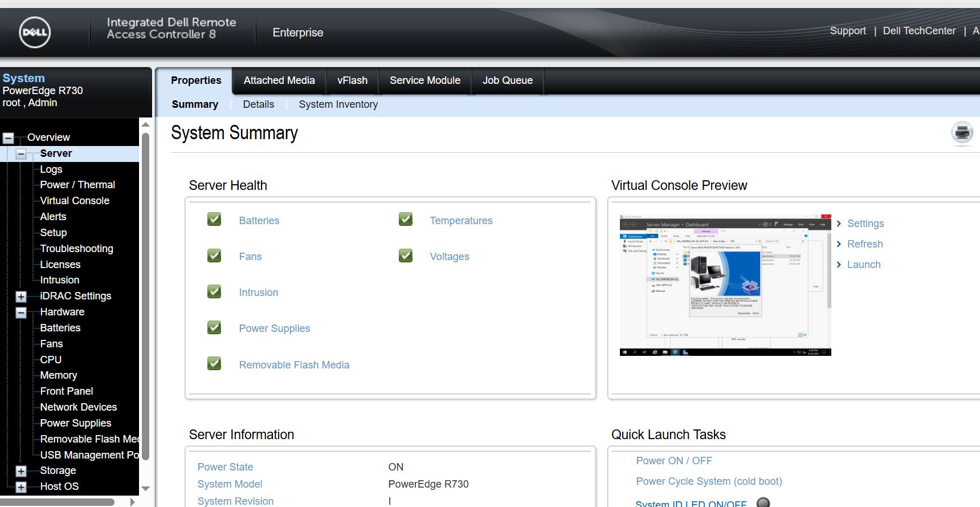Open the Job Queue tab
This screenshot has width=980, height=507.
508,80
